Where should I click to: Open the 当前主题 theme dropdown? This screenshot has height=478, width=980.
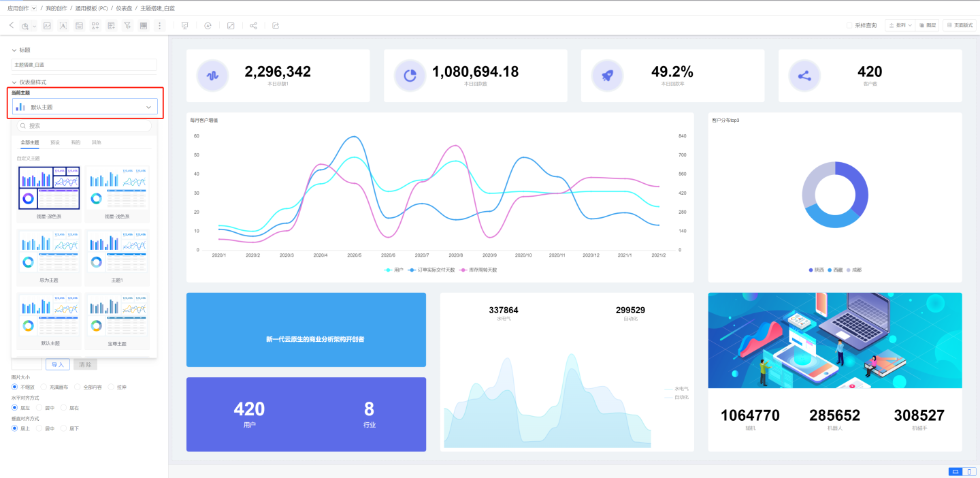[85, 107]
